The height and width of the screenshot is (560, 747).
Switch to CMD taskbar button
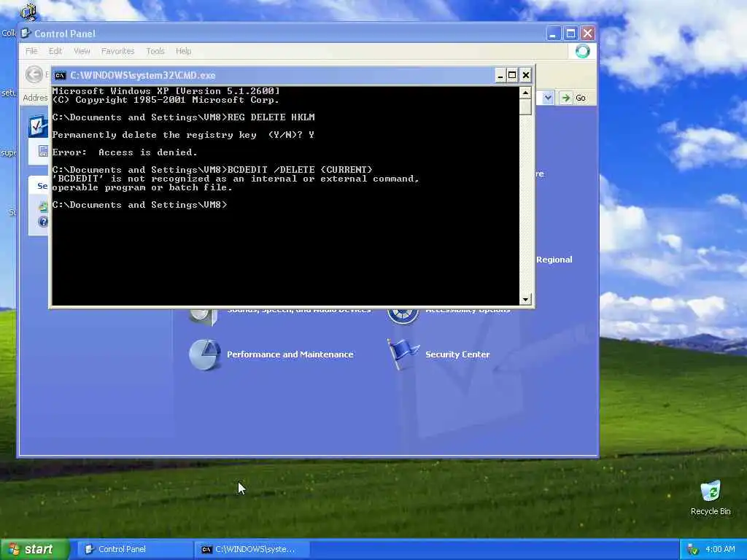(x=252, y=549)
